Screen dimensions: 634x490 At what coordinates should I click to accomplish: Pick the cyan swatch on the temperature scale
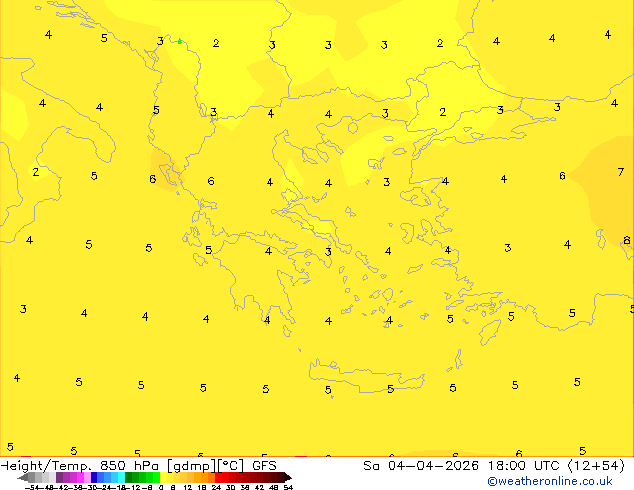click(121, 477)
